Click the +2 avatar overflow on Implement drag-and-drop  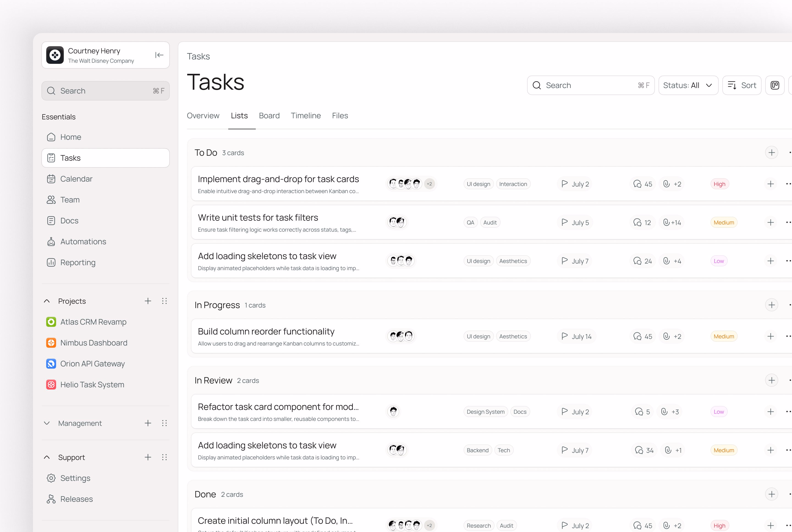429,184
